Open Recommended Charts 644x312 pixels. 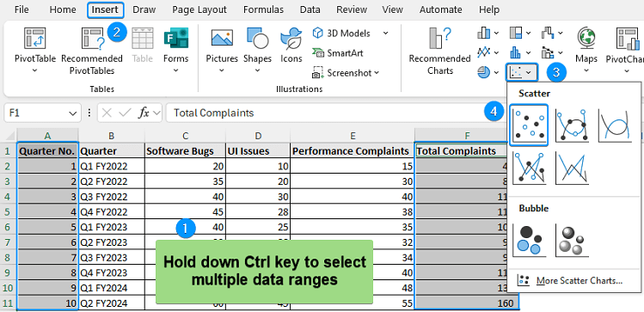(x=439, y=52)
